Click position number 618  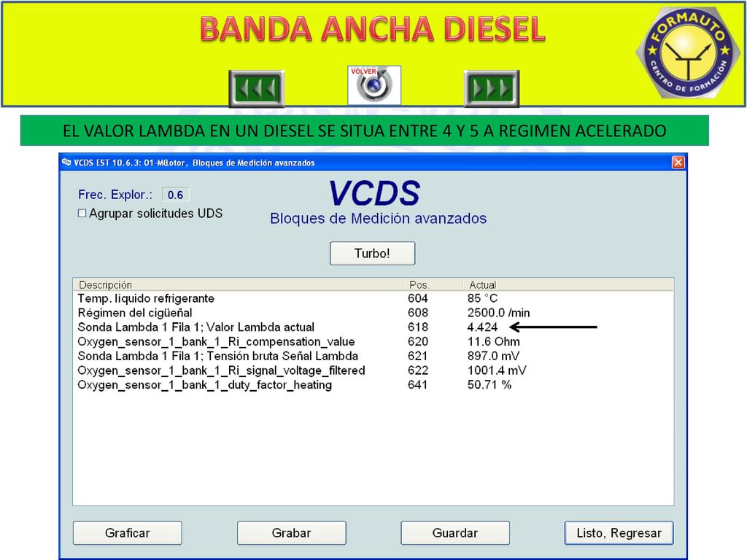[x=418, y=327]
